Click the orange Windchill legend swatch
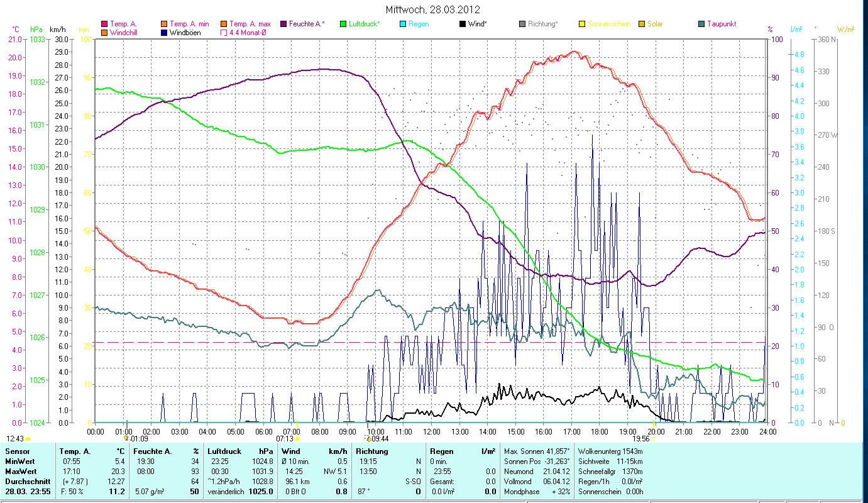Viewport: 868px width, 503px height. (104, 32)
